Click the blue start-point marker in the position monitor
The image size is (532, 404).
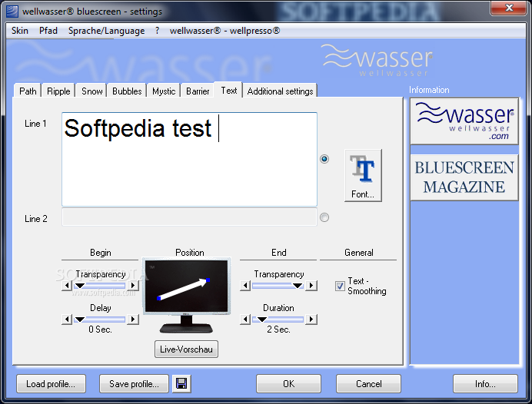pyautogui.click(x=158, y=298)
